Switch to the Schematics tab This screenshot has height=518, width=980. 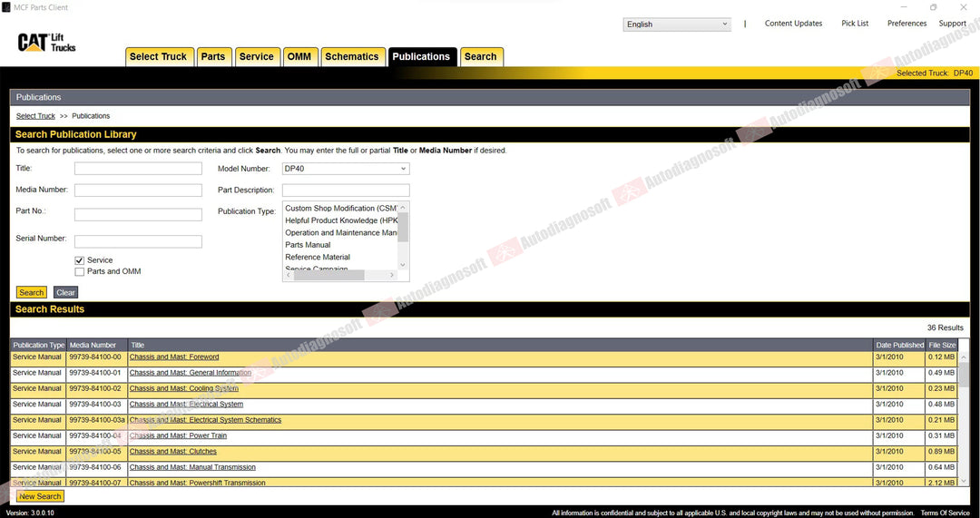click(352, 56)
